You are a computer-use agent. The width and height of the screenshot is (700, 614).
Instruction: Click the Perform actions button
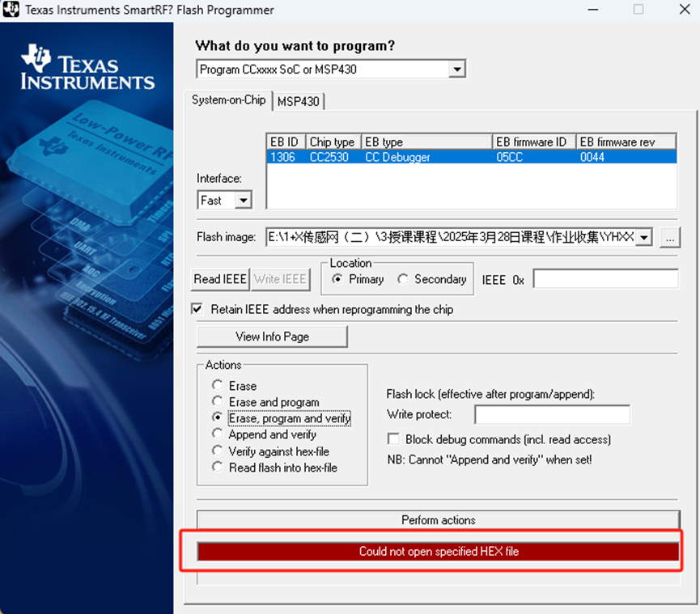pyautogui.click(x=438, y=520)
